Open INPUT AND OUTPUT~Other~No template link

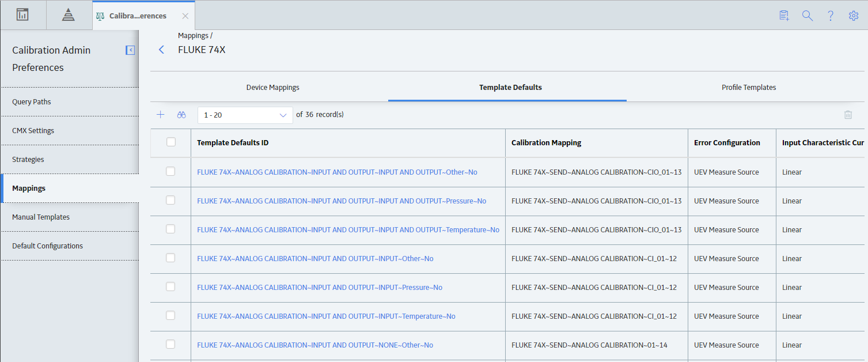point(337,172)
